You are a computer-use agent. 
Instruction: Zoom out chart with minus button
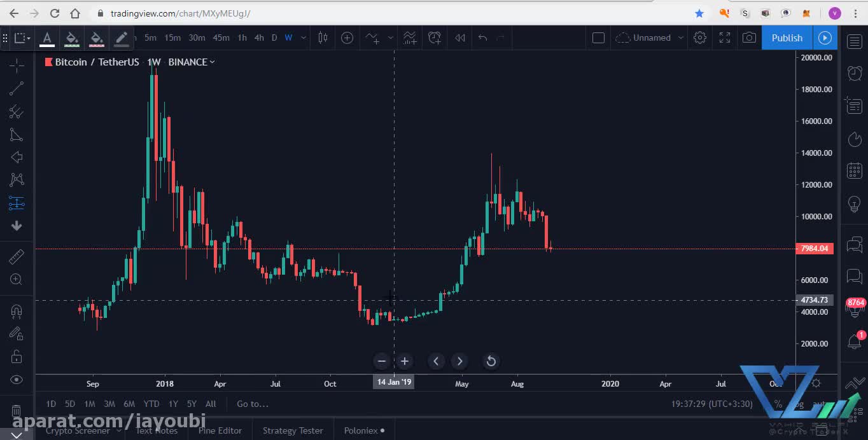381,361
